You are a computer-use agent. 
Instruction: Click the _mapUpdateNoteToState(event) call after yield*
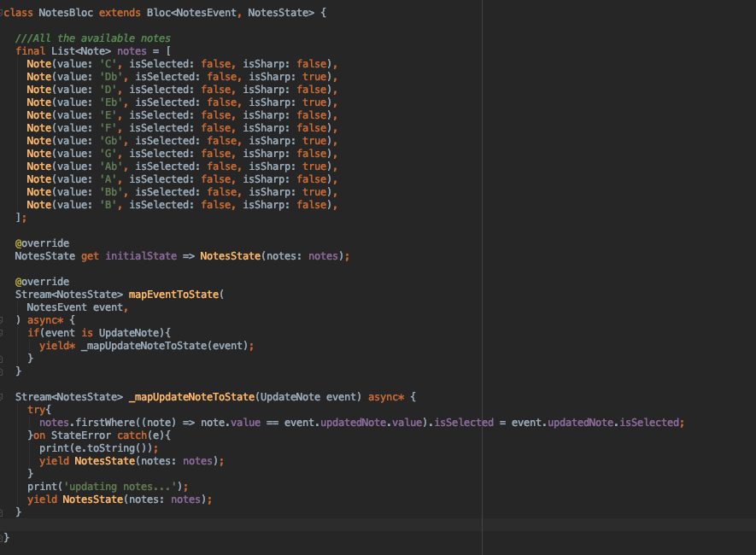tap(164, 346)
